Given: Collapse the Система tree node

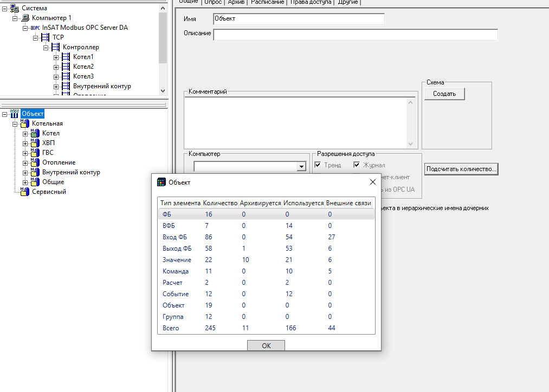Looking at the screenshot, I should click(4, 9).
